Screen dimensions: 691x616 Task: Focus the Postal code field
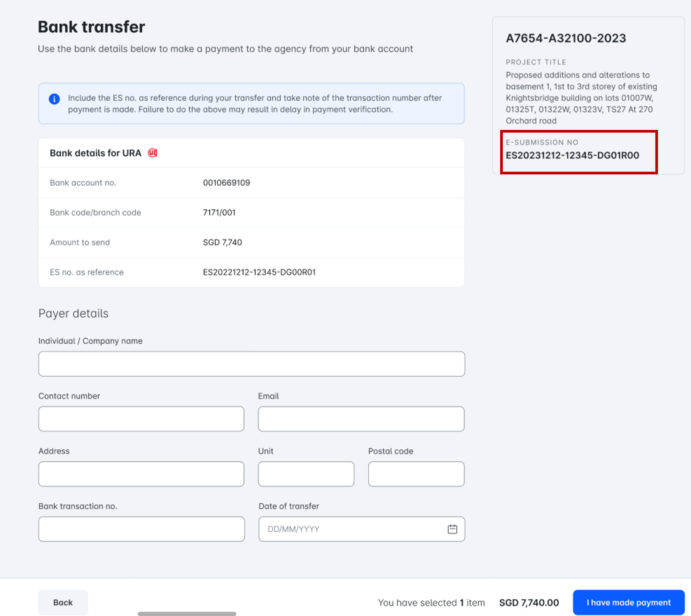(x=416, y=474)
